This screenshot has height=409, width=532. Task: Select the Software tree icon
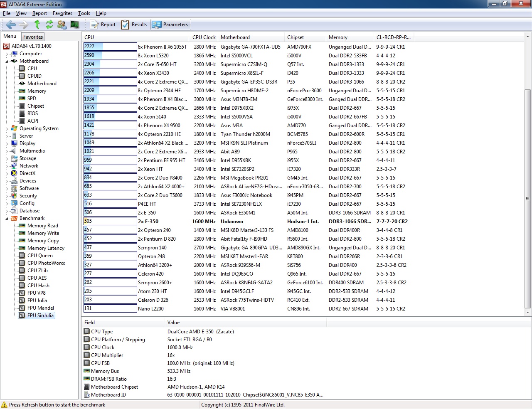tap(14, 188)
